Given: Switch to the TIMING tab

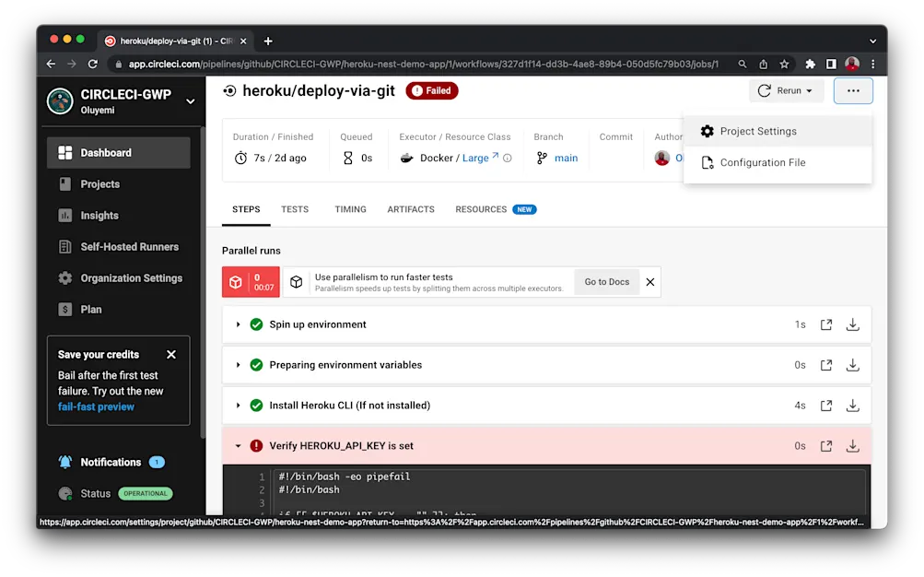Looking at the screenshot, I should tap(351, 210).
